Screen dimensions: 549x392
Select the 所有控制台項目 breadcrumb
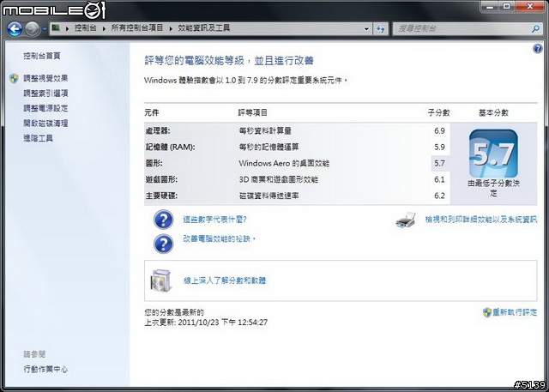[x=137, y=28]
